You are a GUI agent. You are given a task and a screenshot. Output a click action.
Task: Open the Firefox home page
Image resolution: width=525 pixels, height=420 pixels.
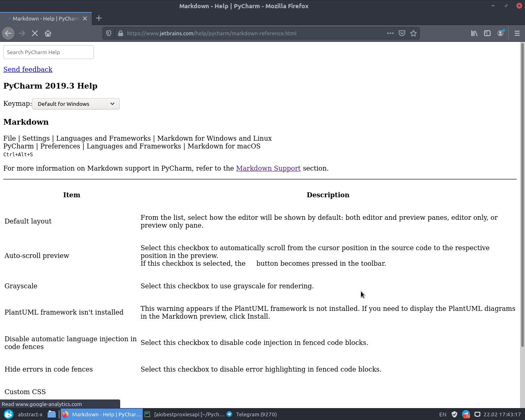48,33
